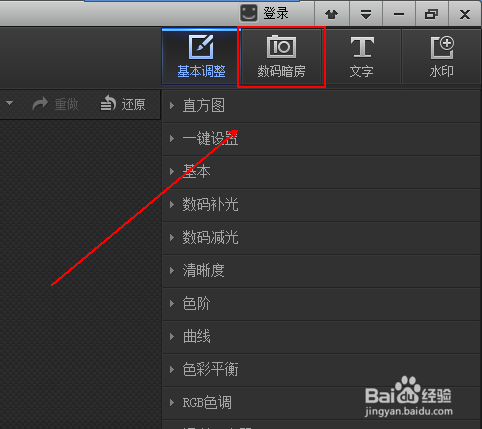
Task: Click the 重做 redo arrow
Action: pyautogui.click(x=40, y=104)
